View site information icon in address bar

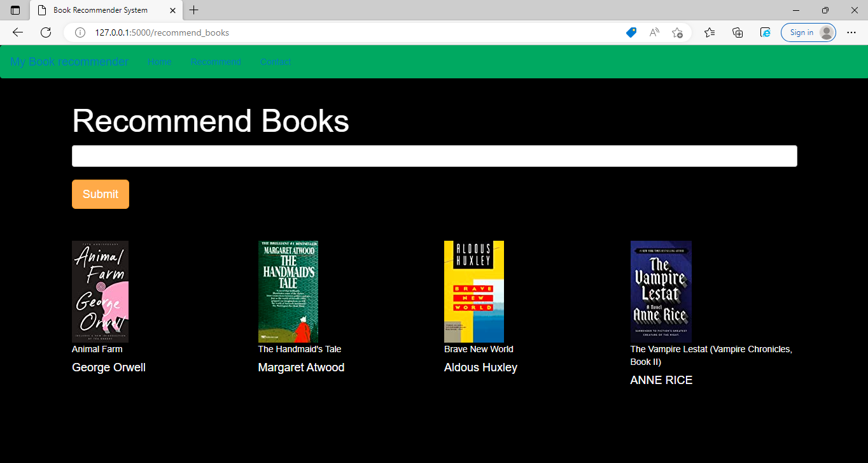point(80,32)
